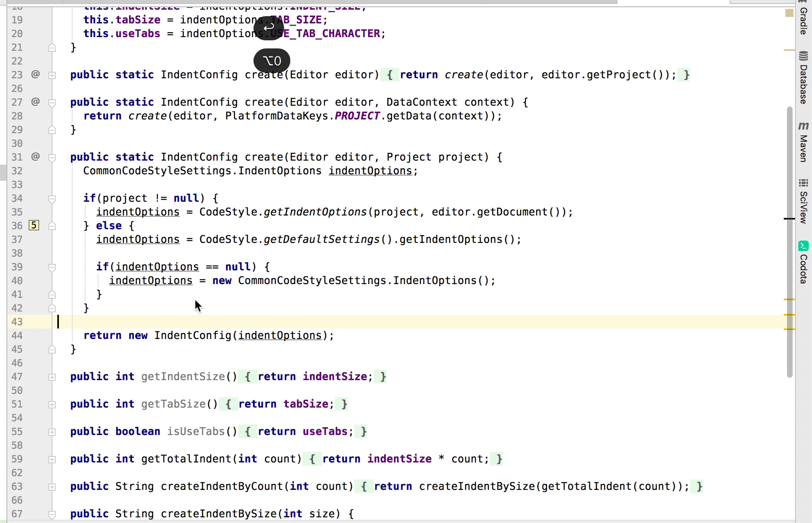Collapse the null-check block on line 39
Viewport: 812px width, 523px height.
coord(52,267)
